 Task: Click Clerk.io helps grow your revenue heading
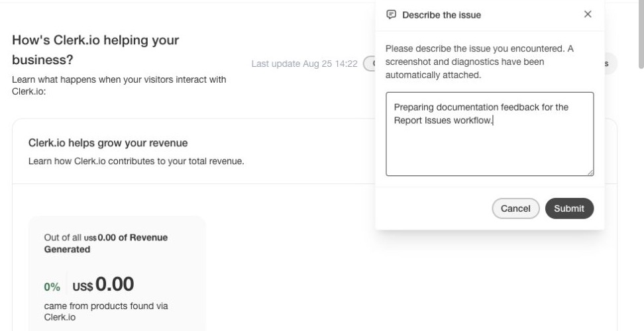108,143
